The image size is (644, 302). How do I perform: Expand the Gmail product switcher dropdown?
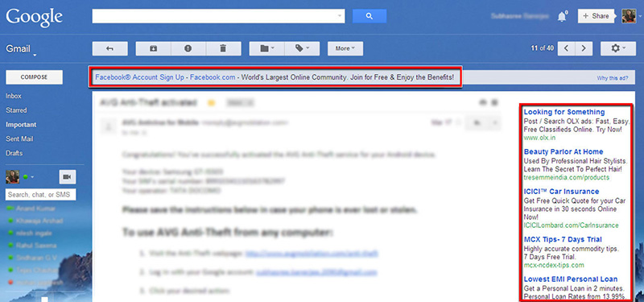click(x=35, y=55)
